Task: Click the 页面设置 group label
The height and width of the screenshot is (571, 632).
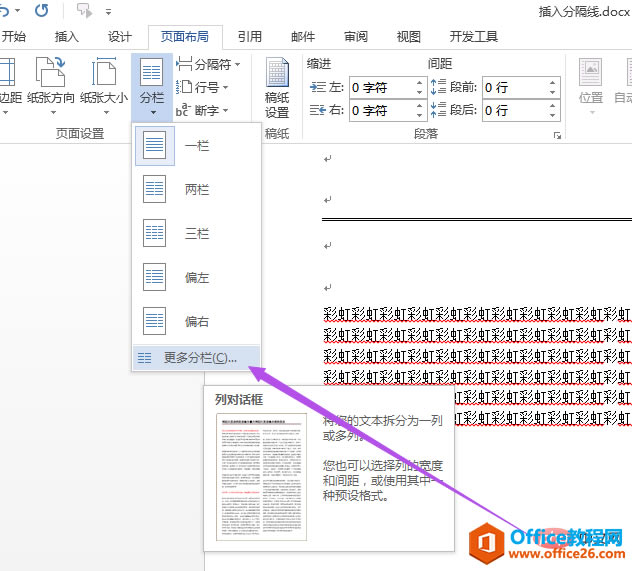Action: point(80,133)
